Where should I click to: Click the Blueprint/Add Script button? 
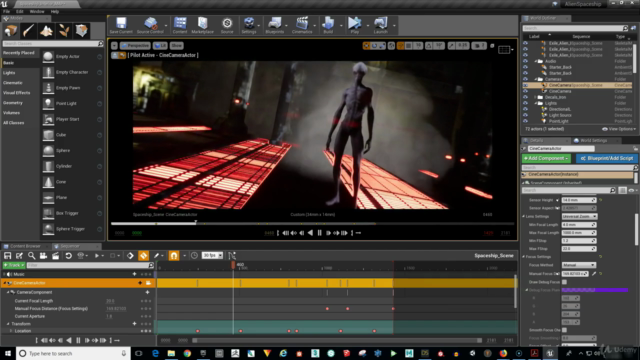(607, 158)
